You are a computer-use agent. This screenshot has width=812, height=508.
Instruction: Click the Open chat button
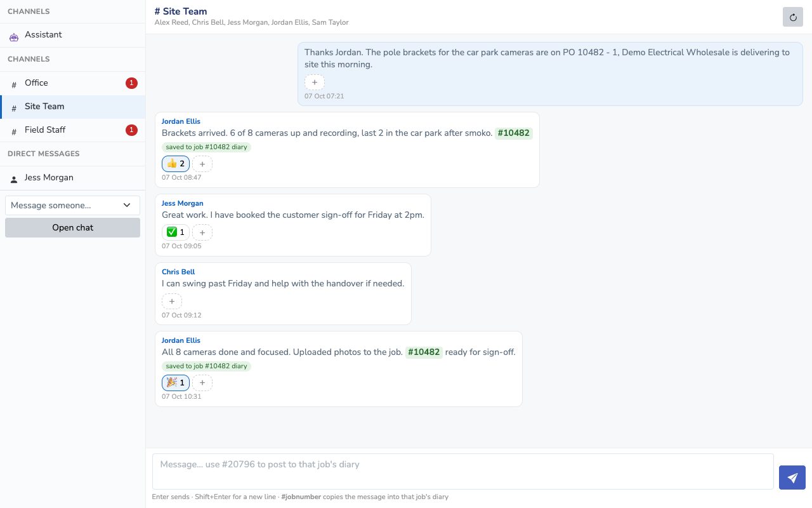(x=72, y=227)
